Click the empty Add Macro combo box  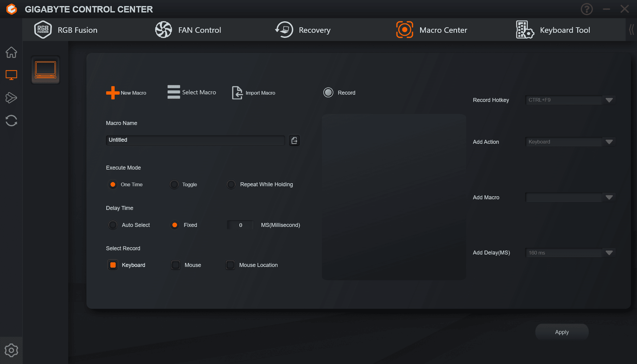[x=564, y=197]
